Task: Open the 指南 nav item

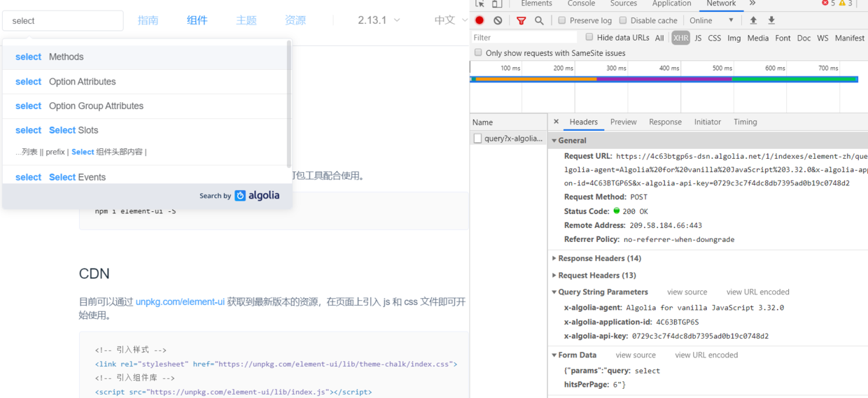Action: click(x=148, y=20)
